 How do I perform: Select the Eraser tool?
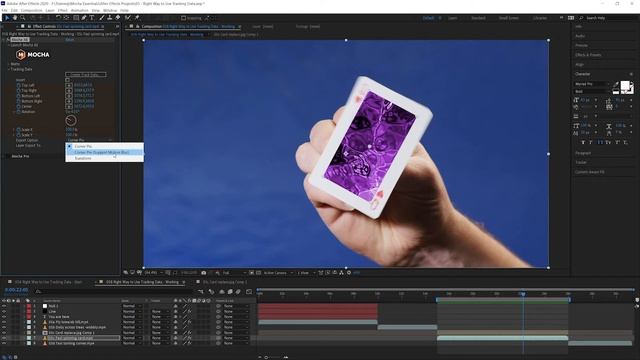pyautogui.click(x=118, y=18)
